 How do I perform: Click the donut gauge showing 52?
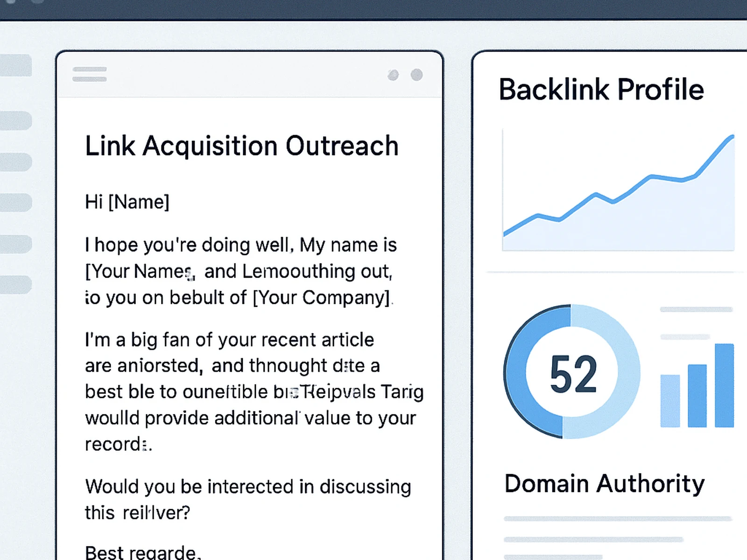[x=572, y=372]
